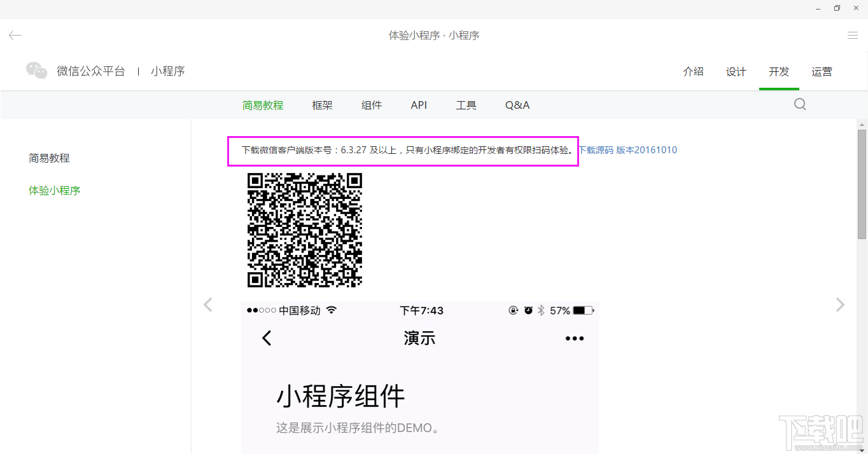This screenshot has height=454, width=868.
Task: Open the API documentation tab
Action: pyautogui.click(x=419, y=105)
